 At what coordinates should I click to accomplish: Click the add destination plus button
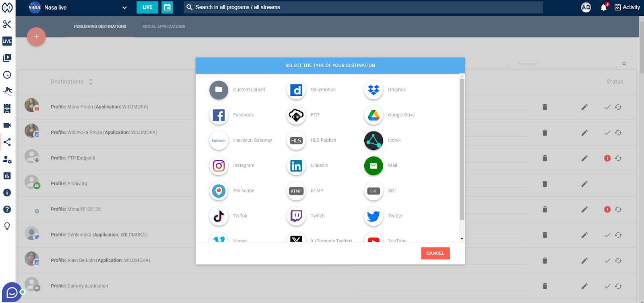(36, 37)
